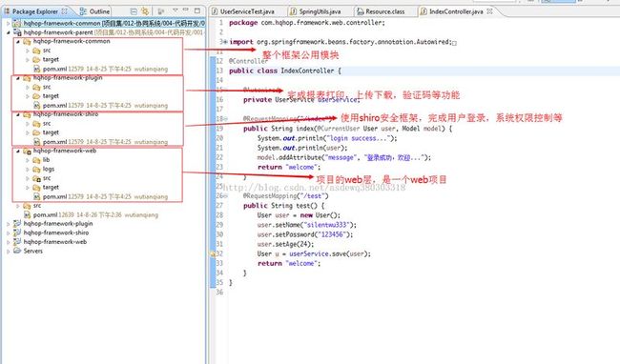
Task: Click top-level hqhop-framework-plugin project icon
Action: click(17, 224)
